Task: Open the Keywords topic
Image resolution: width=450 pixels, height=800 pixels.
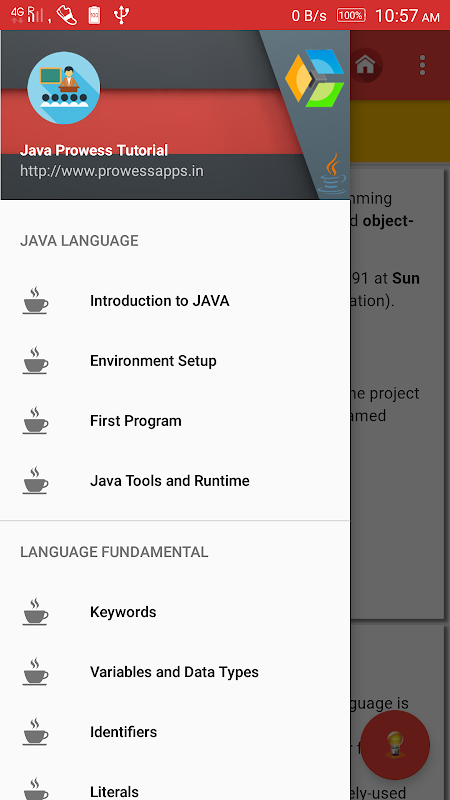Action: pos(175,612)
